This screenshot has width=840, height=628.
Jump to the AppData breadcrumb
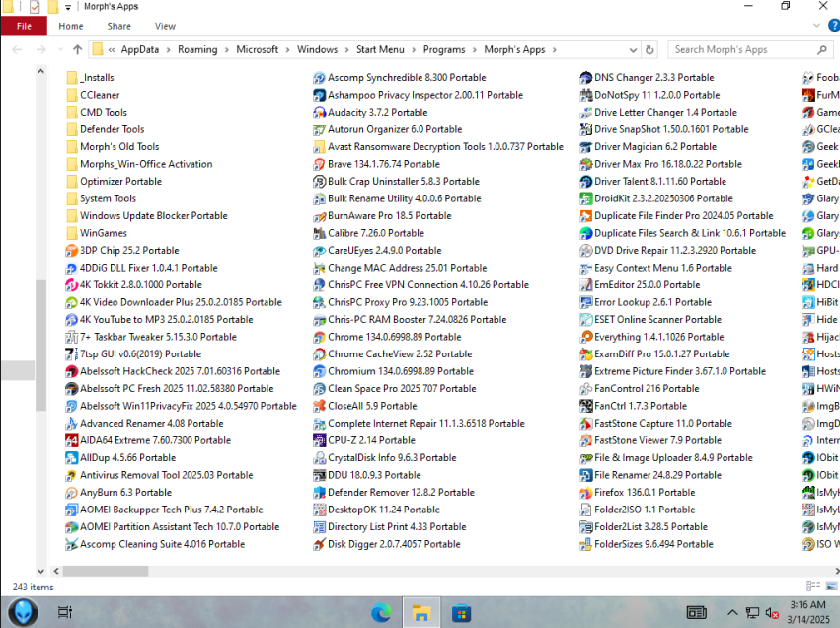click(x=140, y=49)
